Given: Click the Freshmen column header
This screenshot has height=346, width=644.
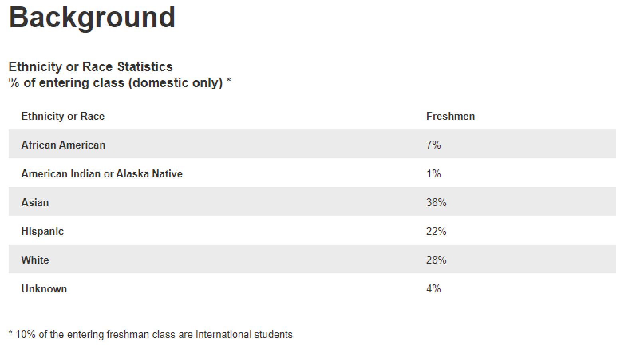Looking at the screenshot, I should tap(450, 116).
